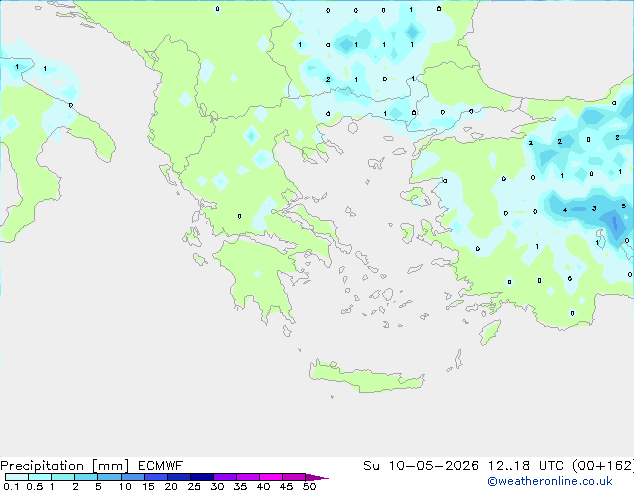Select the 2–5 mm legend swatch
Image resolution: width=634 pixels, height=490 pixels.
pos(86,477)
